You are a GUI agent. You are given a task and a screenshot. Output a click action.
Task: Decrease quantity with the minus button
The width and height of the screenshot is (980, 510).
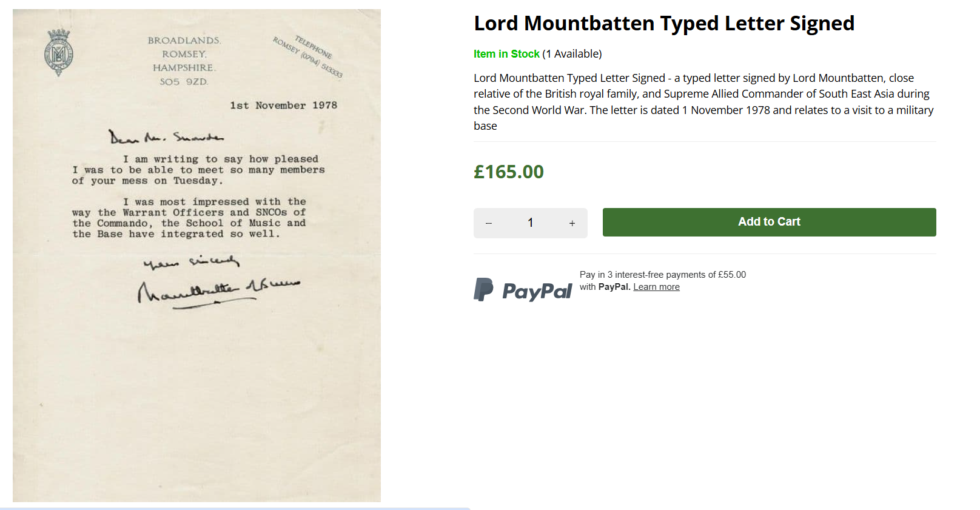point(489,223)
